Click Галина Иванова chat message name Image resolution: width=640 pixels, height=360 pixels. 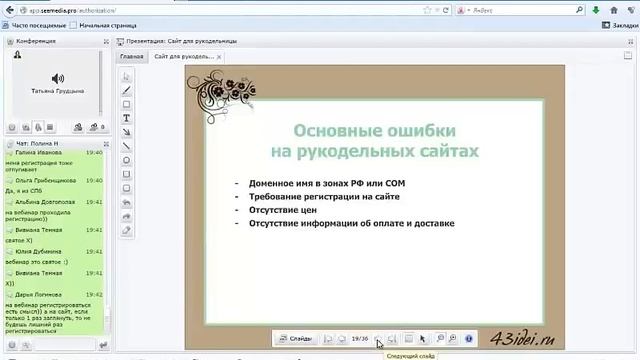[38, 152]
